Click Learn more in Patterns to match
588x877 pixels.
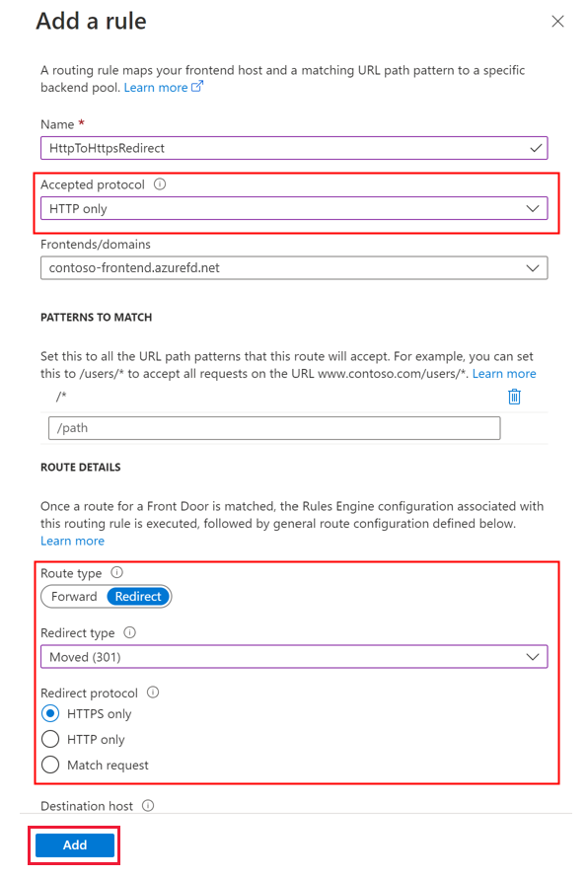tap(504, 373)
